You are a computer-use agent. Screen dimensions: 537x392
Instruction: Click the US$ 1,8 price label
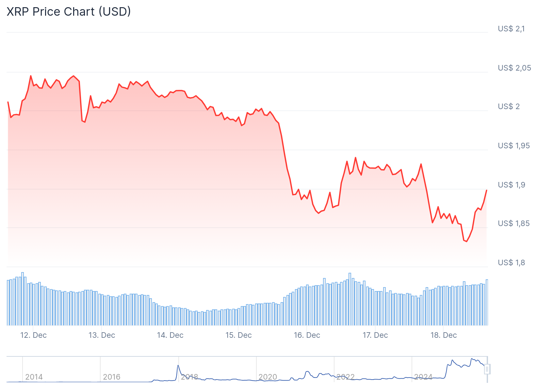[x=511, y=263]
